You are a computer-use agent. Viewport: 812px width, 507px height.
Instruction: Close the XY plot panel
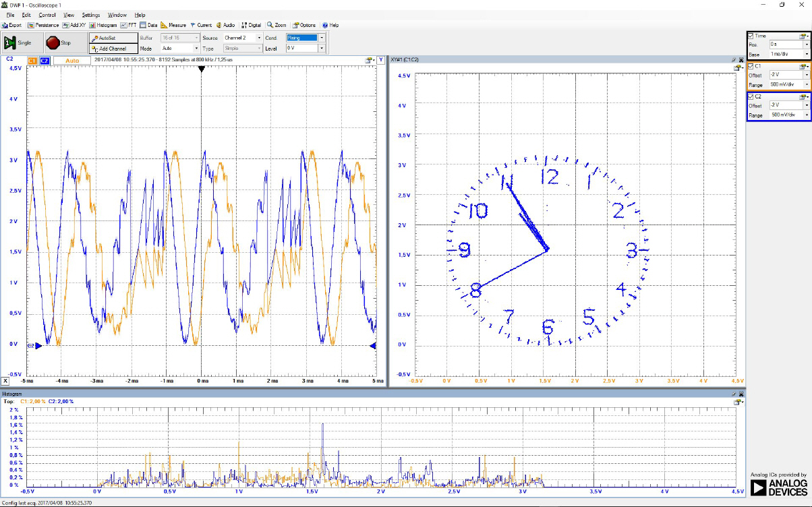742,60
